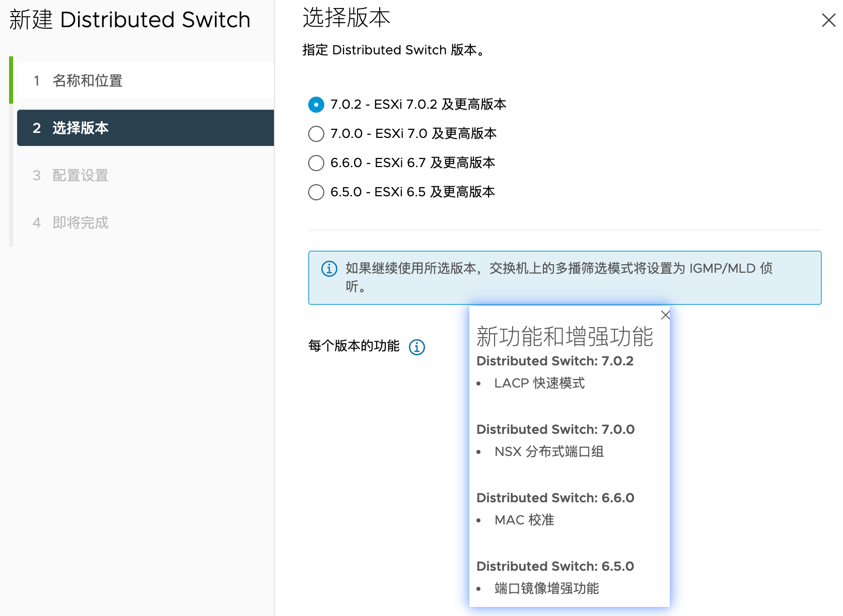Pick the 6.5.0 - ESXi 6.5 radio option

coord(316,192)
